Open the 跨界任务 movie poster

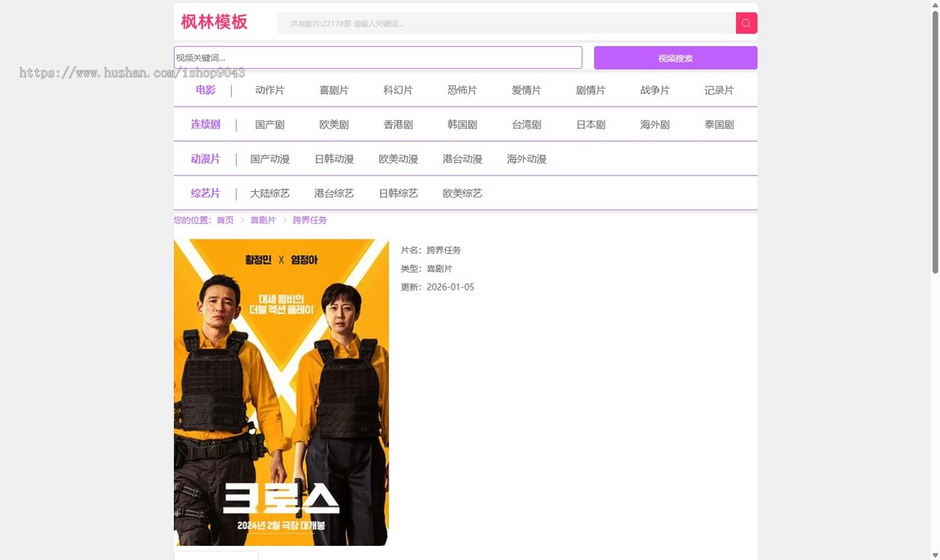pos(281,392)
